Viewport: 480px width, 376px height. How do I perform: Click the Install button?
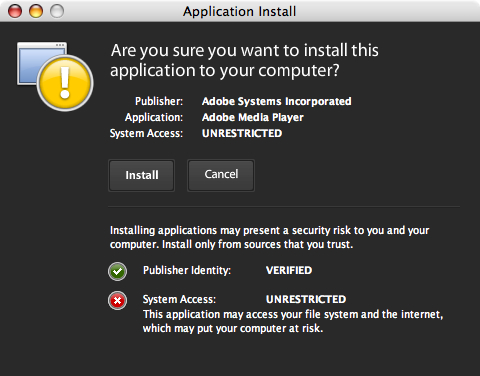click(x=141, y=175)
